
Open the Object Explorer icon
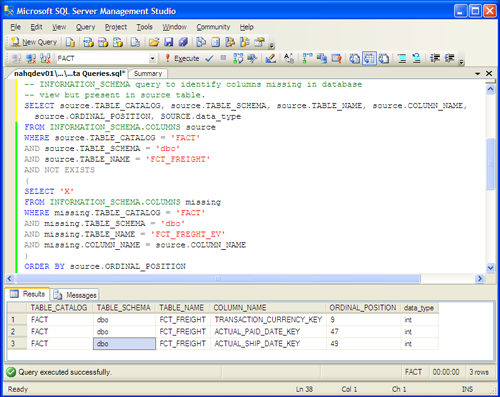(x=230, y=42)
